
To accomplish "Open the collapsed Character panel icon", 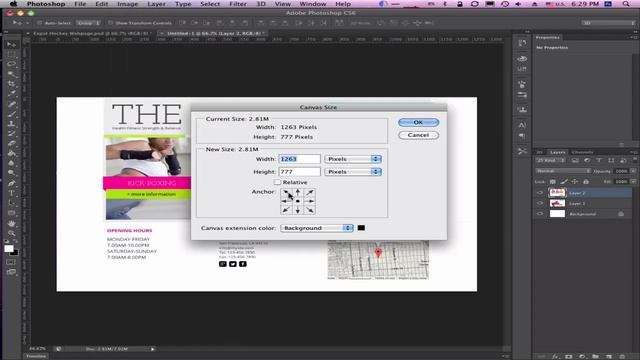I will click(x=522, y=125).
